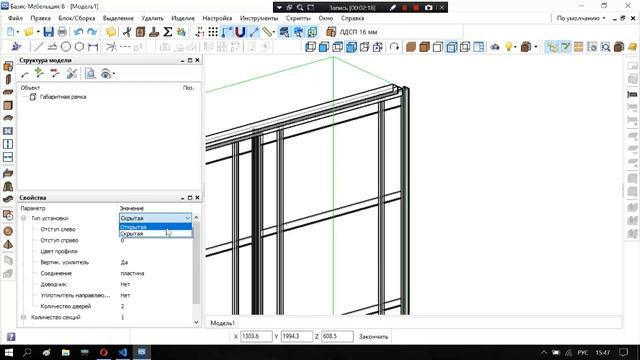Screen dimensions: 640x360
Task: Open the Файл menu
Action: coord(16,18)
